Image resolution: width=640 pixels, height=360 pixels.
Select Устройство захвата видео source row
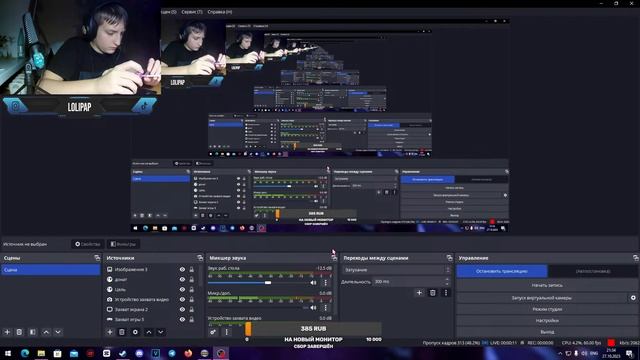coord(141,300)
